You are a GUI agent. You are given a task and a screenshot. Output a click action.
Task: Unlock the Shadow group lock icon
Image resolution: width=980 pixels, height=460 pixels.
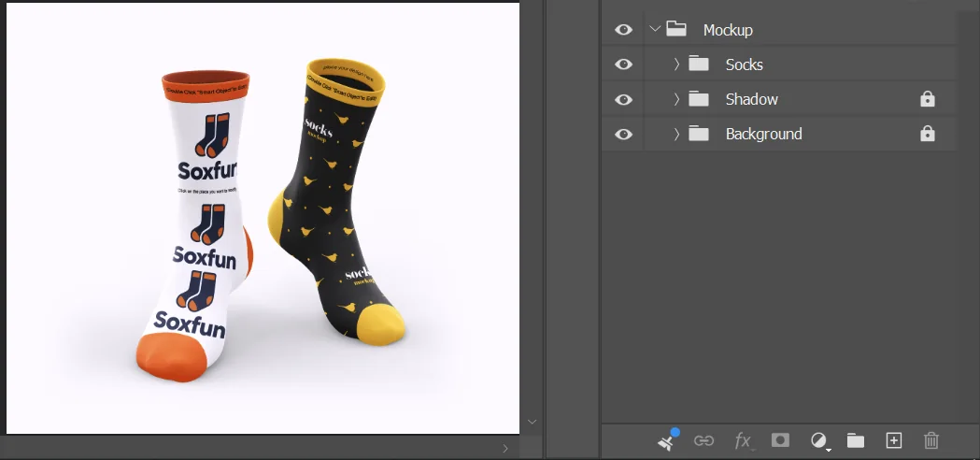[928, 99]
